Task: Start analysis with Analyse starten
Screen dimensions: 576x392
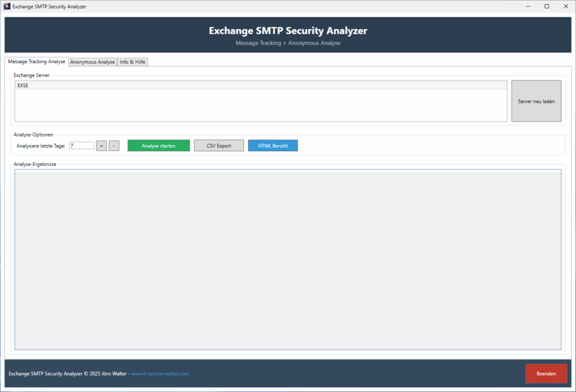Action: 158,145
